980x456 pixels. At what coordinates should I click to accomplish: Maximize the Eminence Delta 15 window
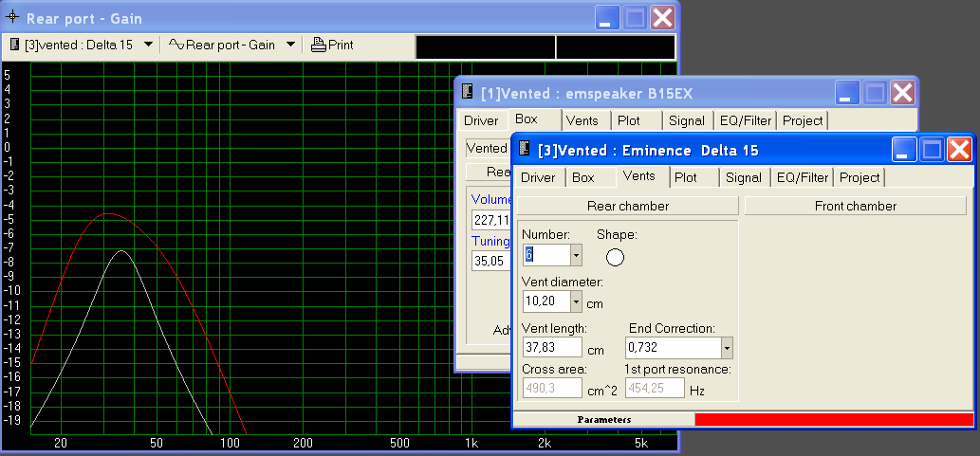coord(932,150)
